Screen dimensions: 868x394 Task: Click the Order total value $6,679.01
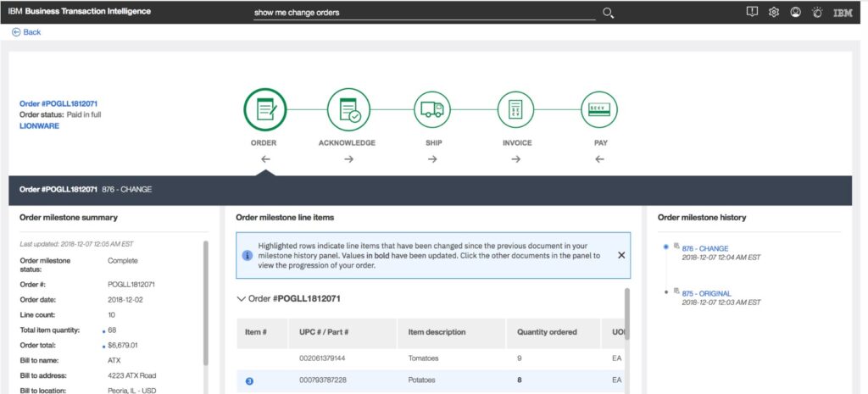122,346
